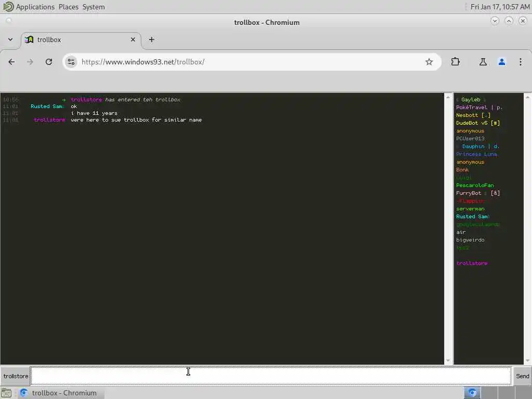Click Rusted Sam's name in the chat log
The image size is (532, 399).
tap(47, 106)
